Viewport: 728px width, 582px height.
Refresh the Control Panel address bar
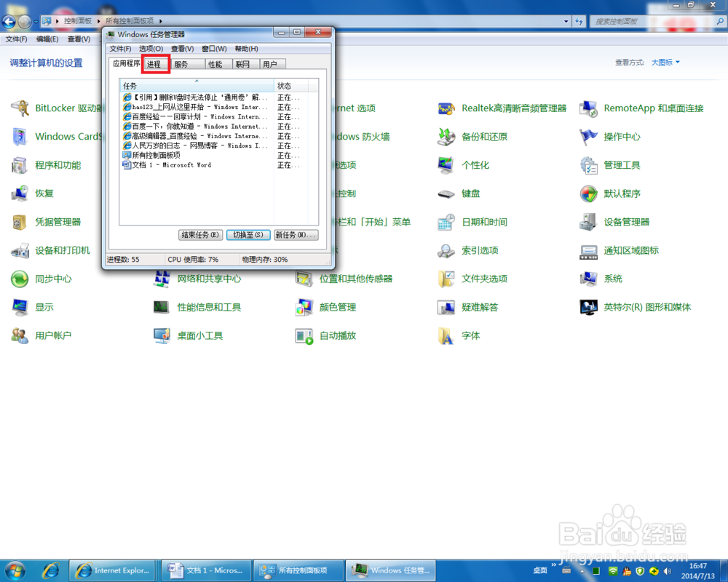579,21
